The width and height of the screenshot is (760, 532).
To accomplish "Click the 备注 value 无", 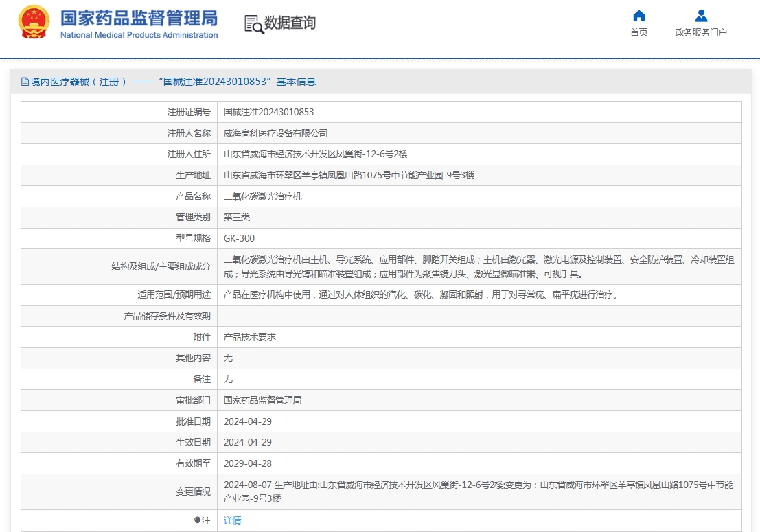I will (228, 379).
